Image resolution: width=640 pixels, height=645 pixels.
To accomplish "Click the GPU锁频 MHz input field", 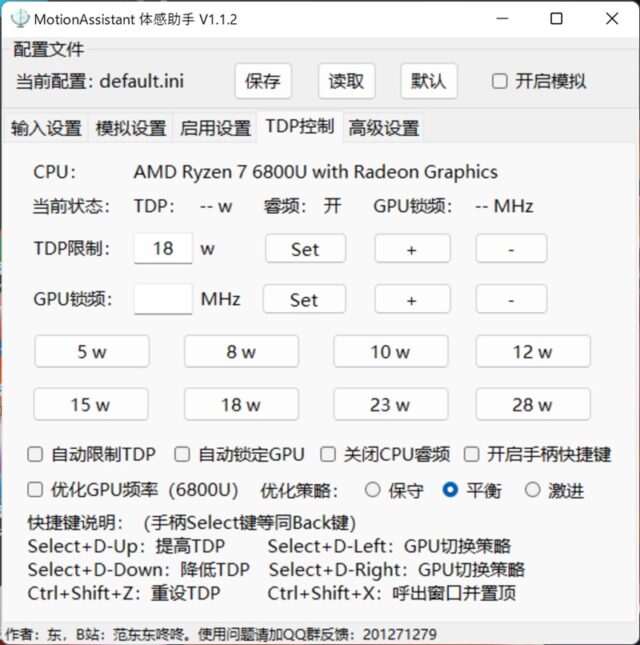I will 162,299.
